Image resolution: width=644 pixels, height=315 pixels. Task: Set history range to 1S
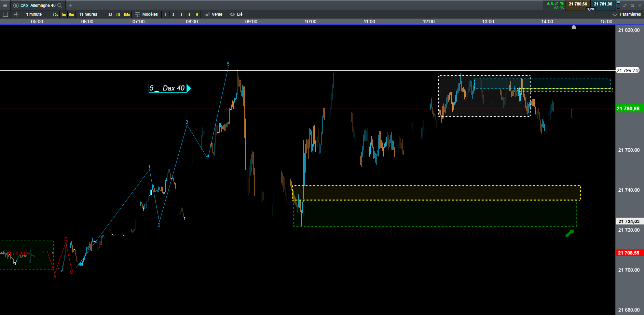click(118, 14)
